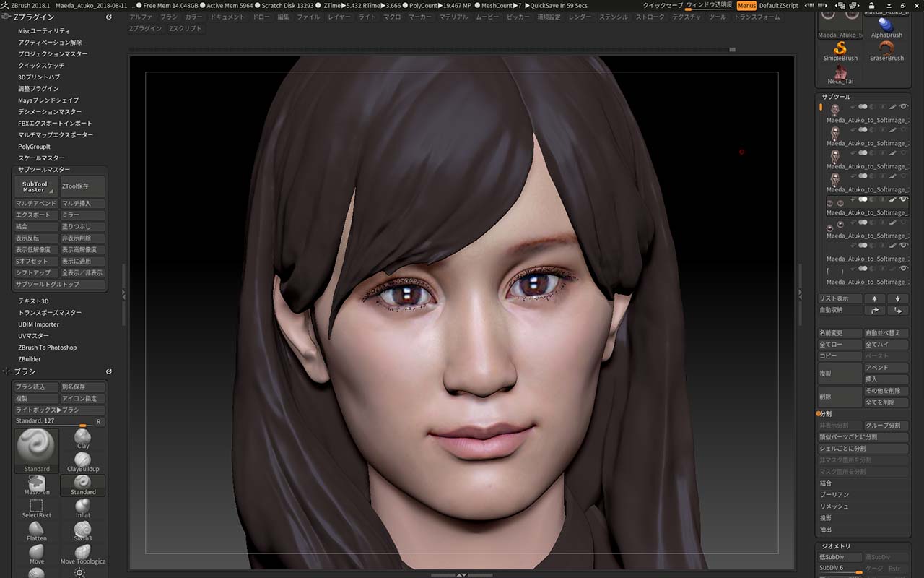Toggle polypaint brush icon on highlighted subtool
The height and width of the screenshot is (578, 924).
click(893, 199)
